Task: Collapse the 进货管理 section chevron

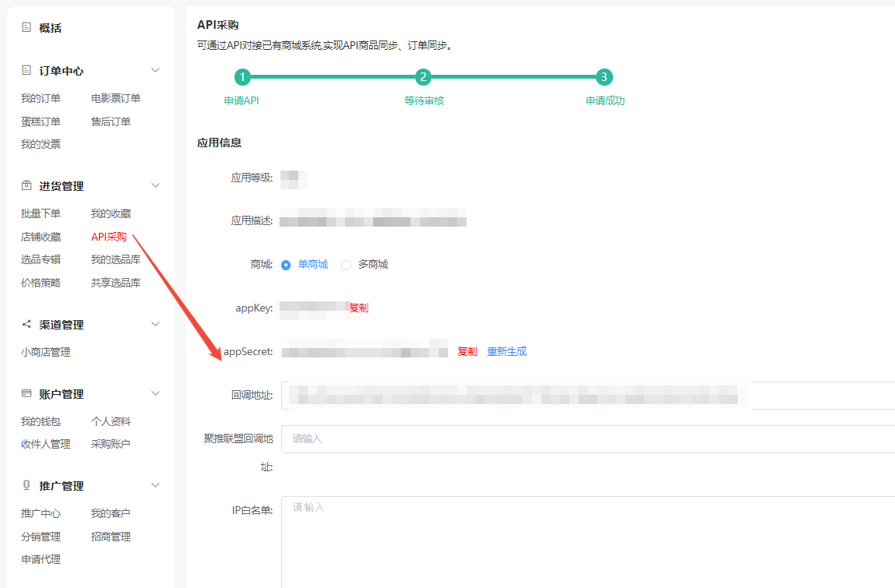Action: 155,185
